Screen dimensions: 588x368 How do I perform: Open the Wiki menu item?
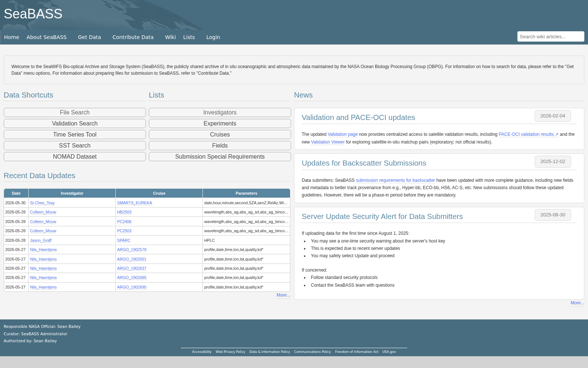coord(170,37)
